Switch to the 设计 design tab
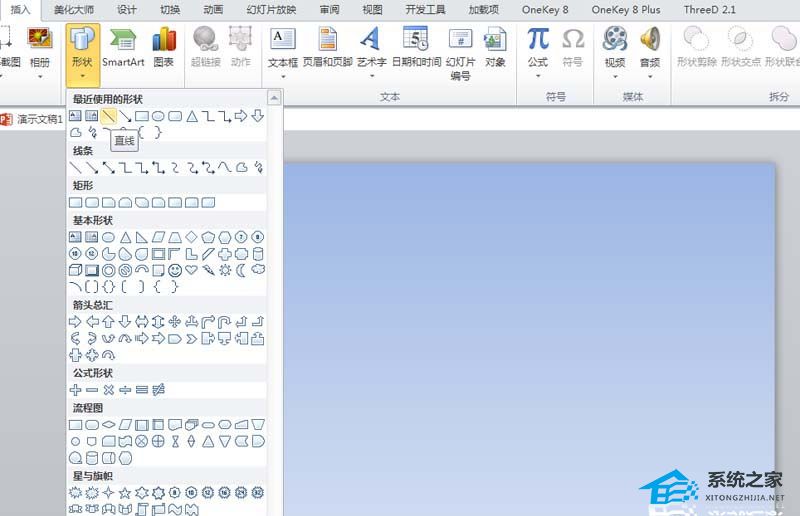 [x=127, y=10]
